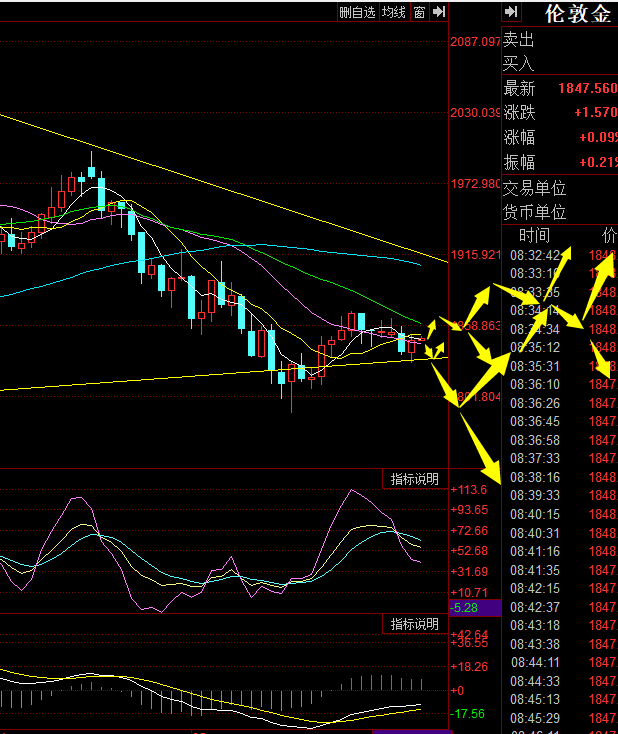The height and width of the screenshot is (734, 618).
Task: Select the 08:36:26 tick row
Action: click(560, 403)
